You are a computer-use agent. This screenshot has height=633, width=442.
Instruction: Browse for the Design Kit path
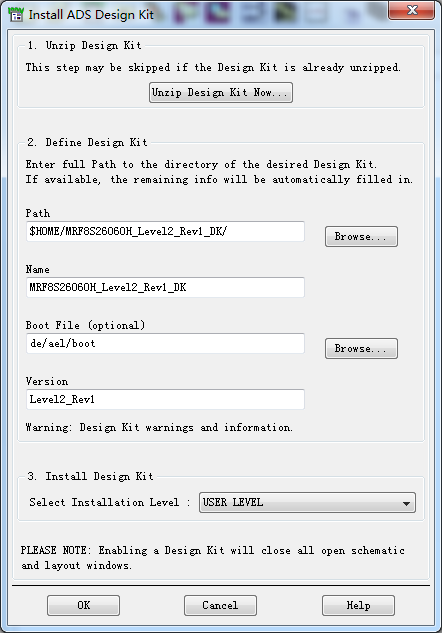coord(361,236)
